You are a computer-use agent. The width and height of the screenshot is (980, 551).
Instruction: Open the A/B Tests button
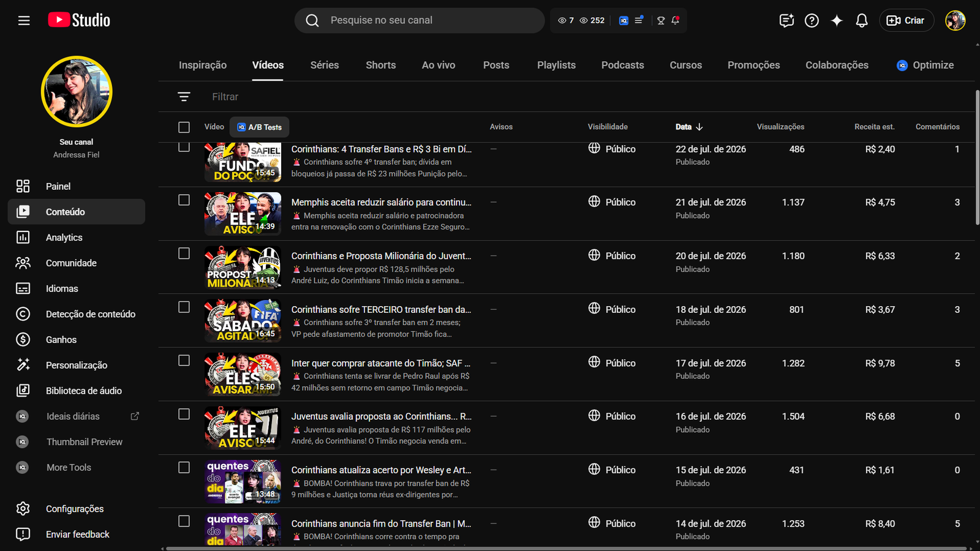260,127
